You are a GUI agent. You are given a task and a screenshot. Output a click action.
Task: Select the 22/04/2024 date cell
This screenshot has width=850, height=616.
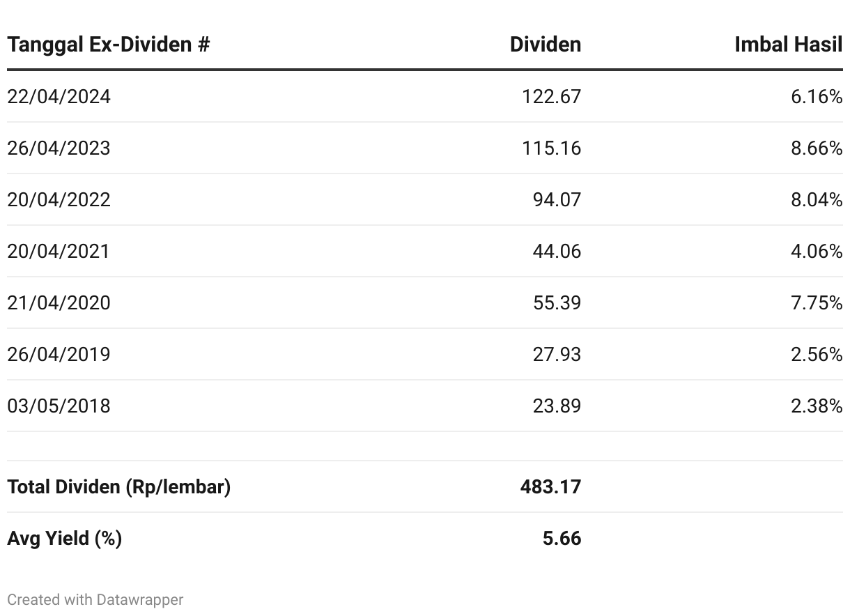(59, 96)
